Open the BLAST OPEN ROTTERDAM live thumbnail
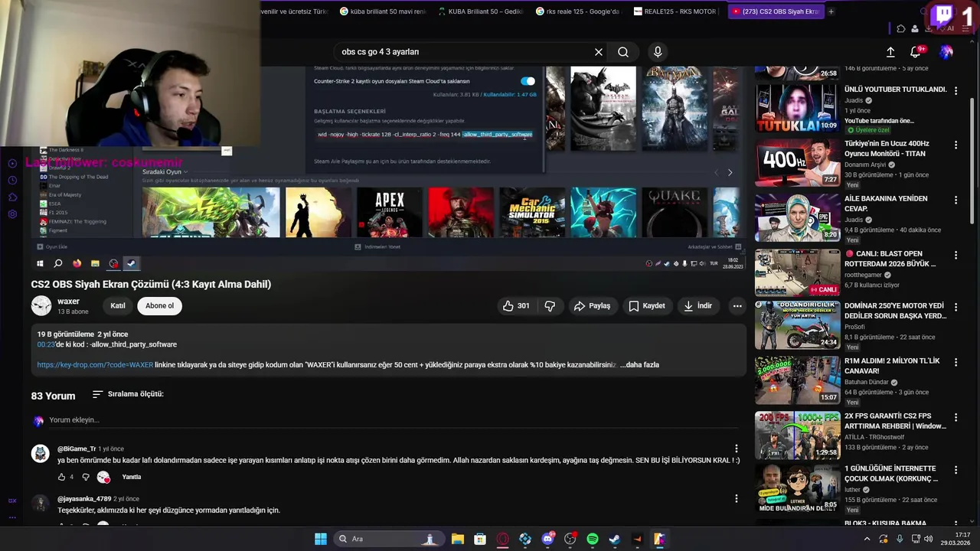The height and width of the screenshot is (551, 980). (797, 272)
